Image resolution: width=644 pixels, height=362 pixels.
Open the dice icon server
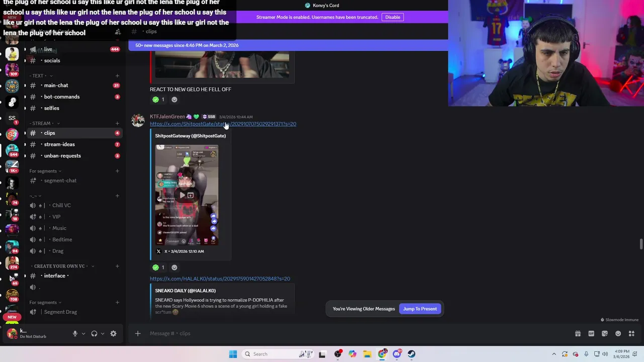[12, 102]
